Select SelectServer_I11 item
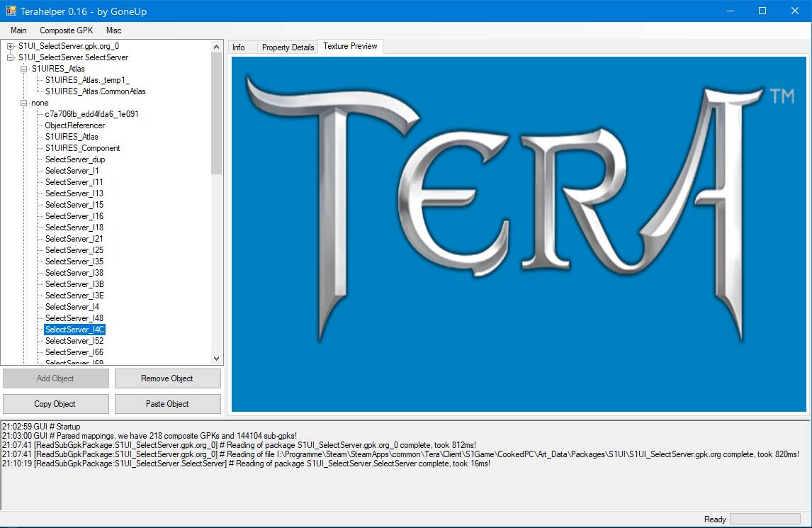This screenshot has width=812, height=528. click(74, 182)
